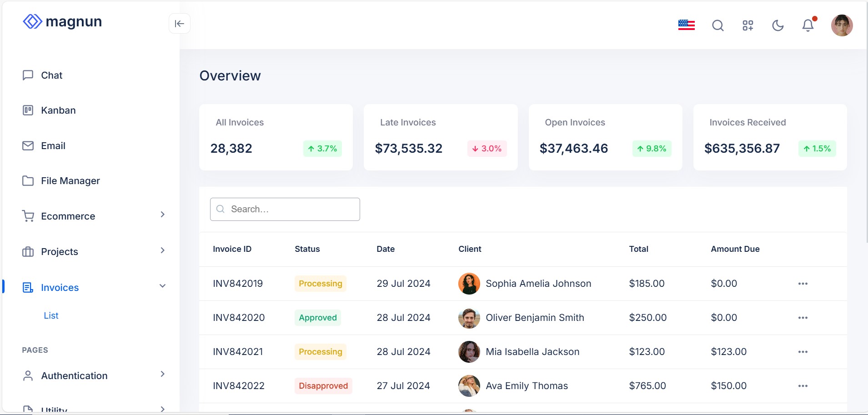Open actions for invoice INV842019
The image size is (868, 415).
click(x=803, y=283)
